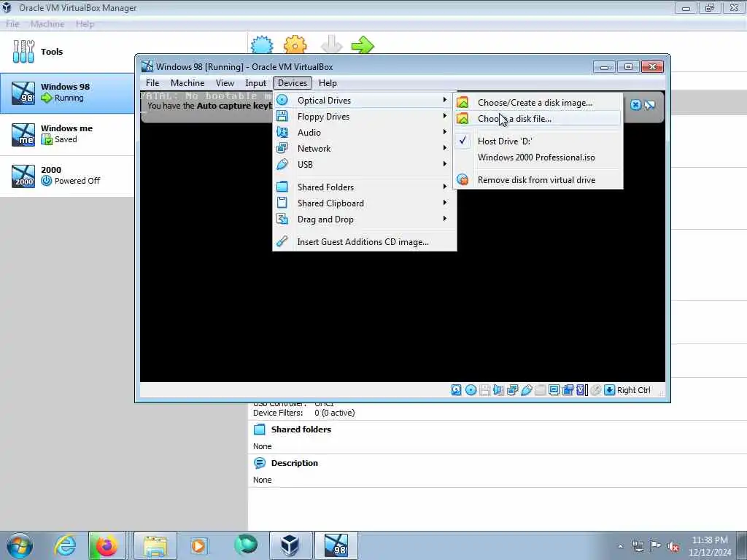The image size is (747, 560).
Task: Close the Devices menu by clicking Devices
Action: [x=293, y=83]
